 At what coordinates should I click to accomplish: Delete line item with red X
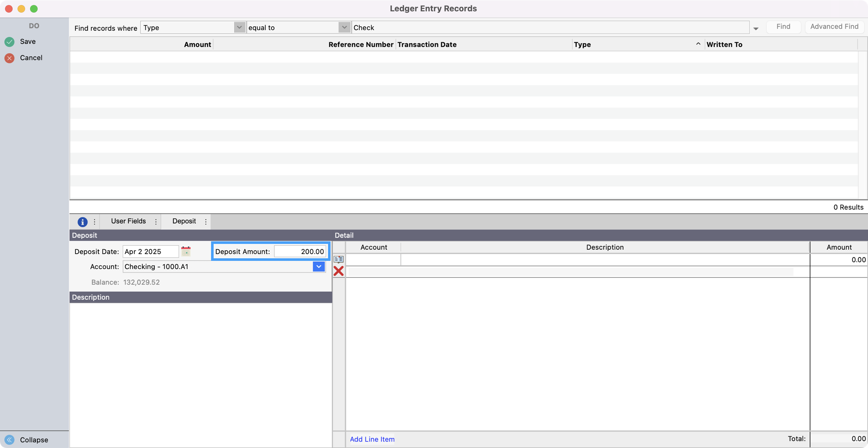338,271
